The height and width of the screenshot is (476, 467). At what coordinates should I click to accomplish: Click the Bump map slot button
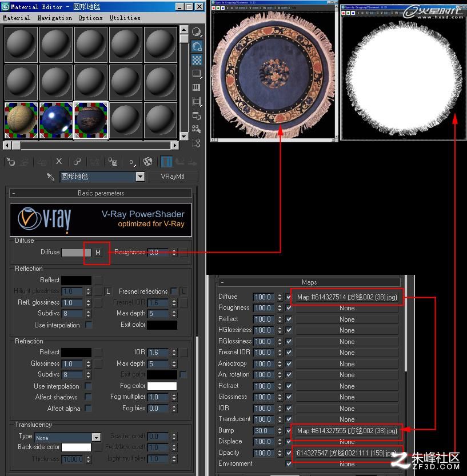click(x=347, y=431)
